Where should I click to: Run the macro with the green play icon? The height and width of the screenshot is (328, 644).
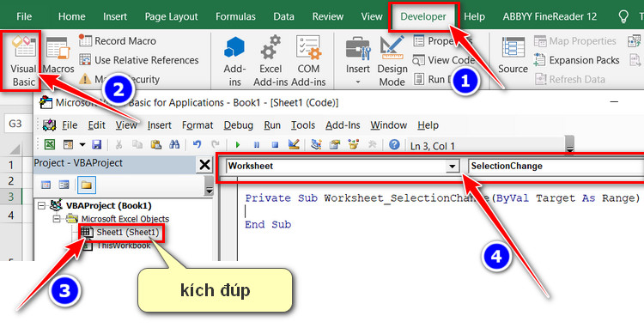(x=238, y=144)
